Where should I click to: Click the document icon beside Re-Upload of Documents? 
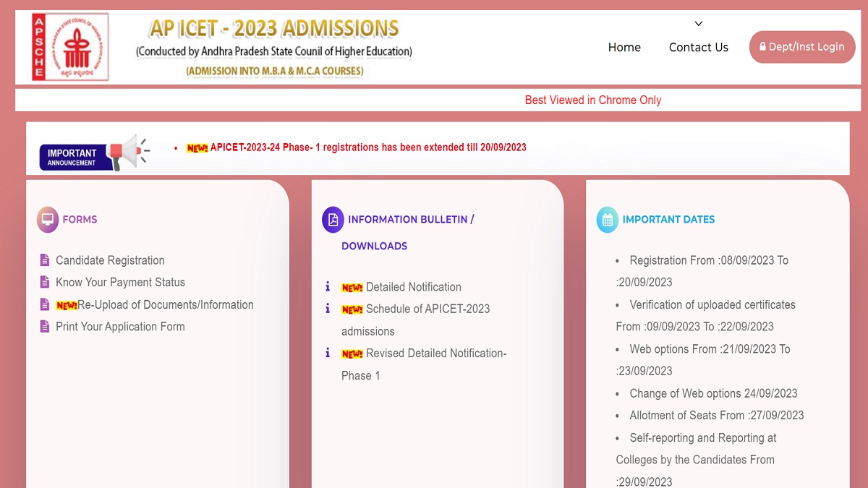click(45, 305)
